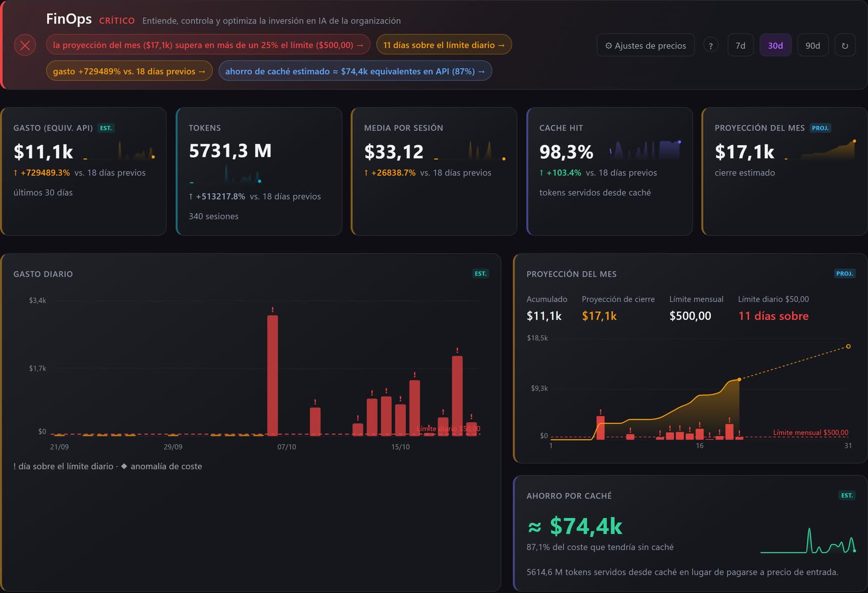Click the 5731,3 M tokens value

tap(230, 151)
